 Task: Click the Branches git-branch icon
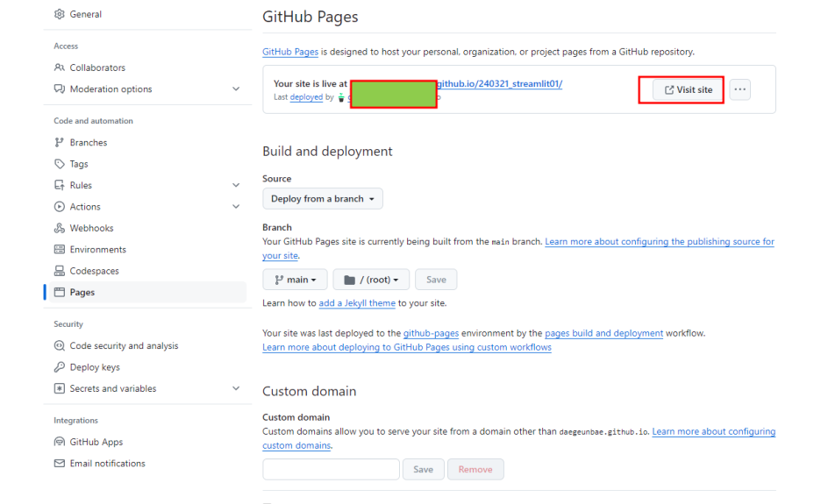(x=59, y=142)
